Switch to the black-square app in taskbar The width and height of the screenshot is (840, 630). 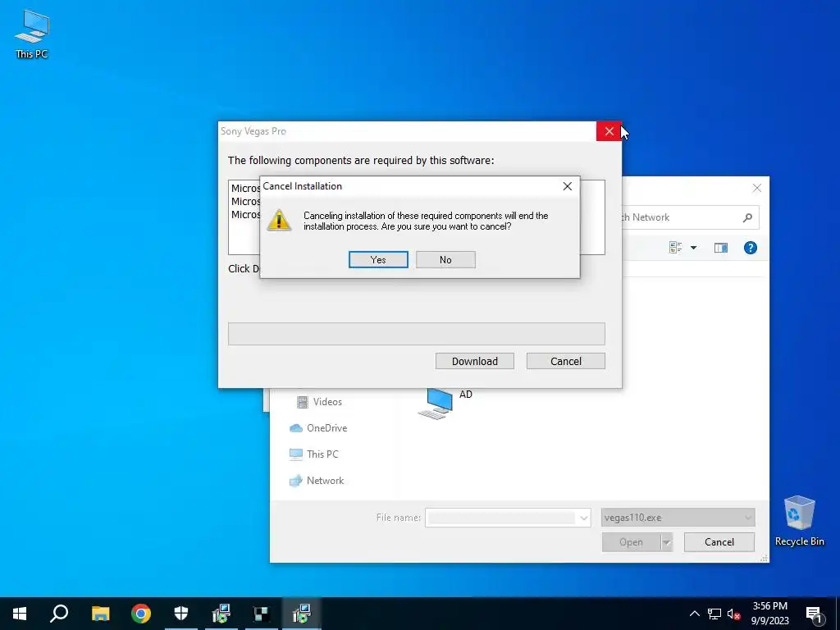(x=262, y=614)
